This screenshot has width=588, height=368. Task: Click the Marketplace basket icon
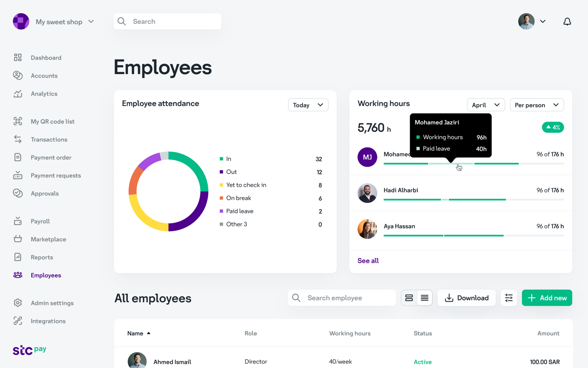tap(18, 239)
